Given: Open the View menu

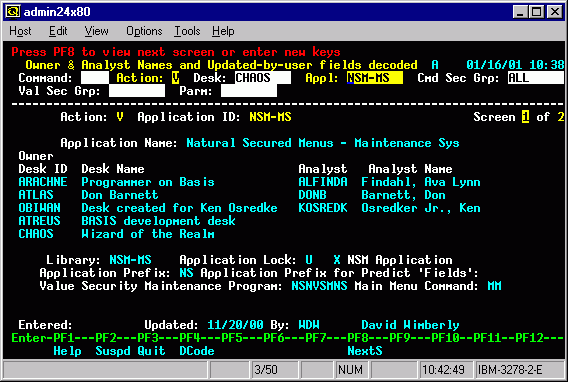Looking at the screenshot, I should [96, 31].
